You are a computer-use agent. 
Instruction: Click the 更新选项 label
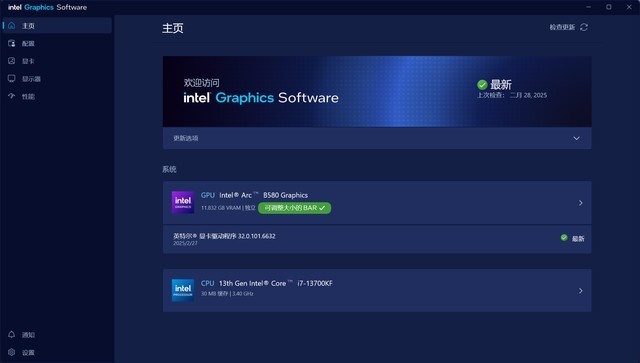click(x=186, y=138)
